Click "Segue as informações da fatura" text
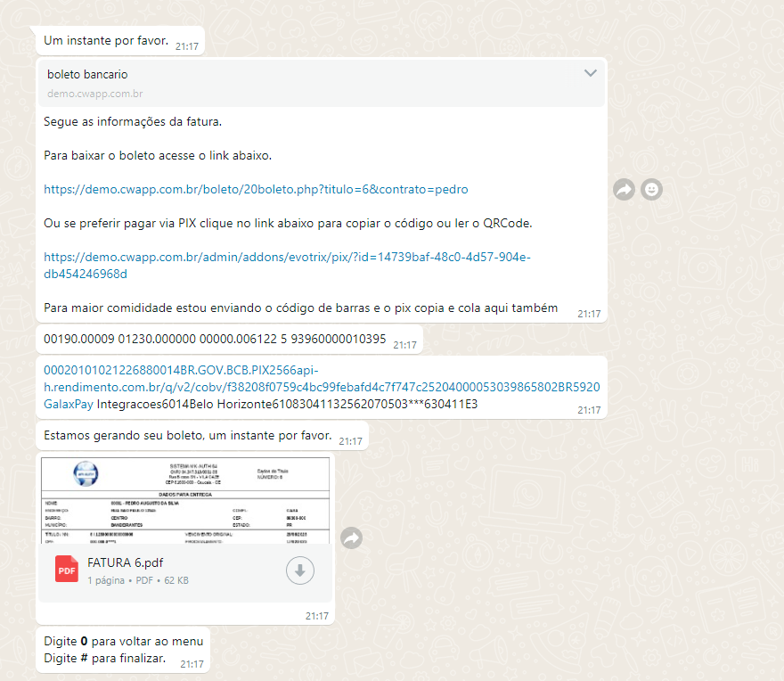Screen dimensions: 784x681 132,121
